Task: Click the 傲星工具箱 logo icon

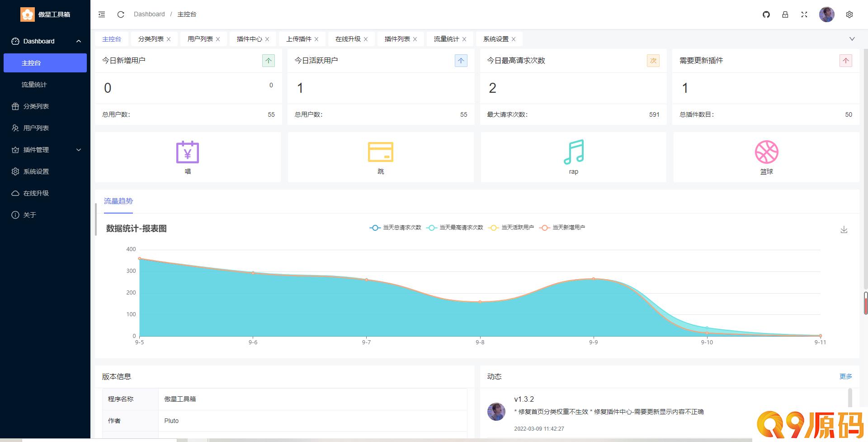Action: 28,14
